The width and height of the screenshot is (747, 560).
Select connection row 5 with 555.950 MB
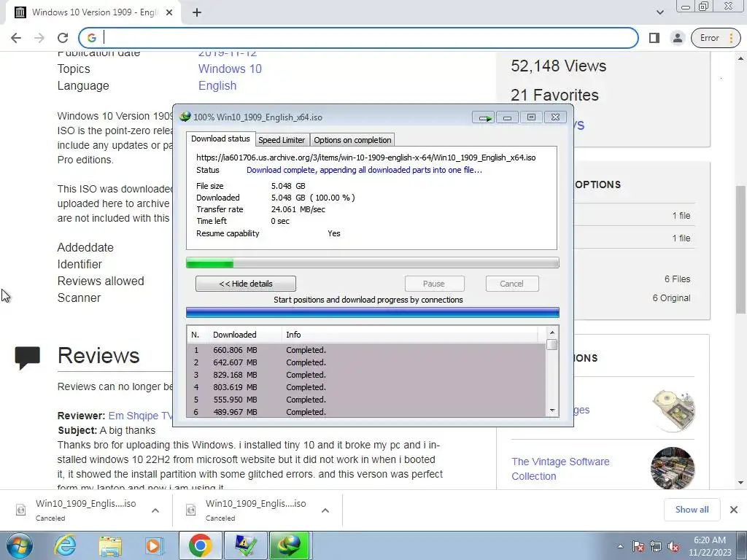(366, 400)
